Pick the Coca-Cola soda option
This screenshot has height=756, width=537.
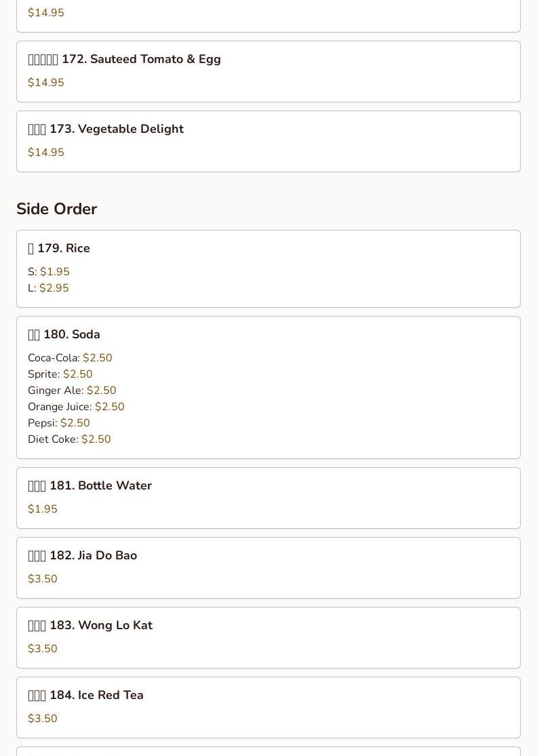[70, 358]
